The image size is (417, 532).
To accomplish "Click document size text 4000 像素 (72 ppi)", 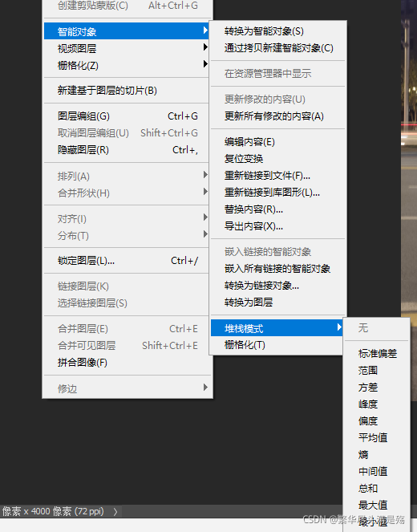I will (67, 511).
